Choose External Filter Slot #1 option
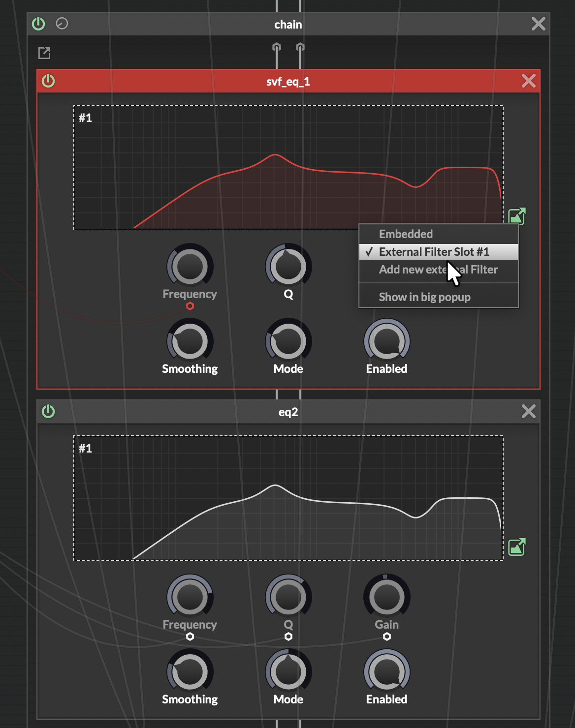 434,252
